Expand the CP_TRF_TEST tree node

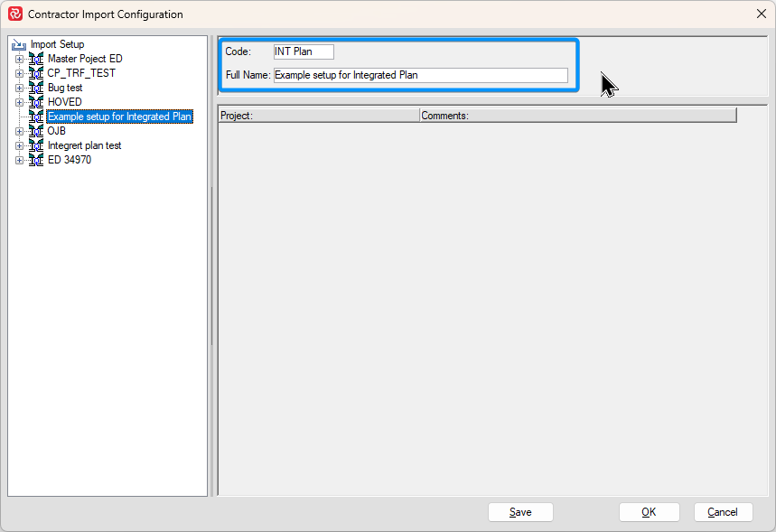pos(19,73)
